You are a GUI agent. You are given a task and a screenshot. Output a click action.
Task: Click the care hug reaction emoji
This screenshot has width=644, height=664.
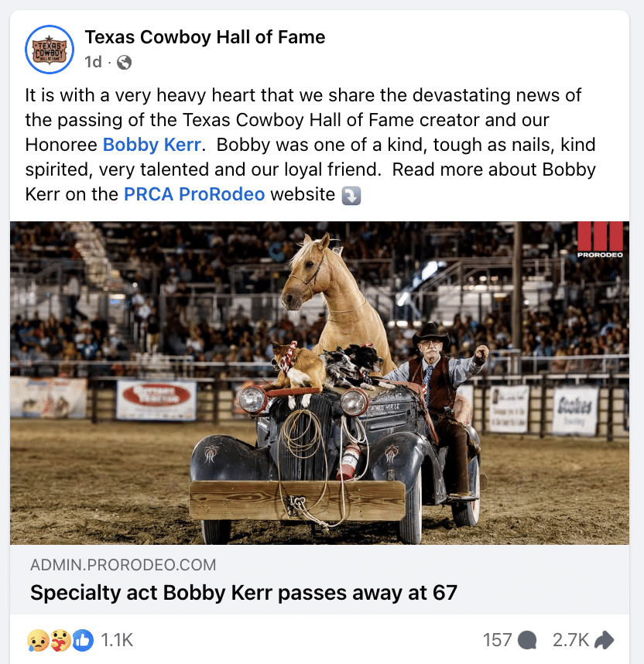pos(60,640)
